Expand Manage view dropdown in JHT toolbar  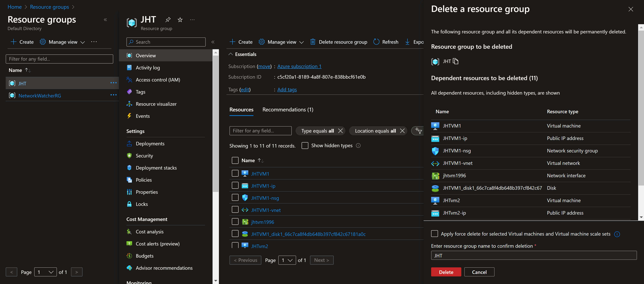[x=281, y=42]
